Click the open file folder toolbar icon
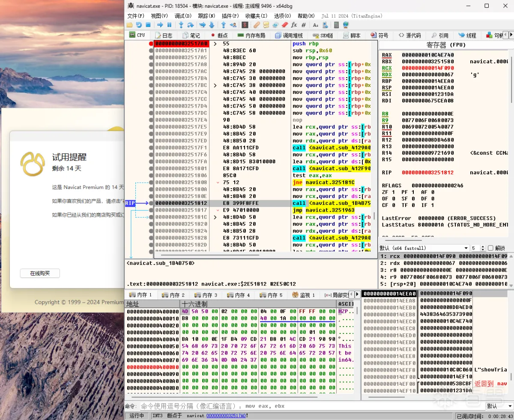514x420 pixels. click(x=130, y=25)
